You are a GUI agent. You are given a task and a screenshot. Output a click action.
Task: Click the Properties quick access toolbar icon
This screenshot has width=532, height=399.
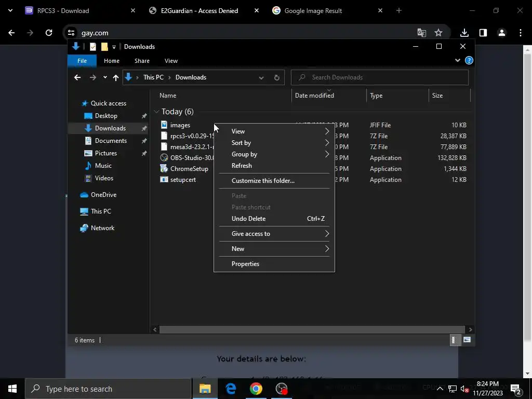click(92, 47)
